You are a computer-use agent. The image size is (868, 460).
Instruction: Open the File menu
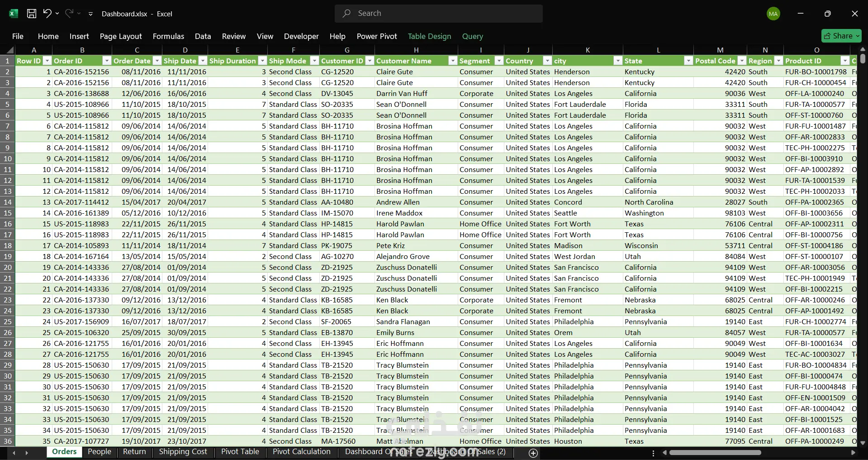click(x=18, y=36)
